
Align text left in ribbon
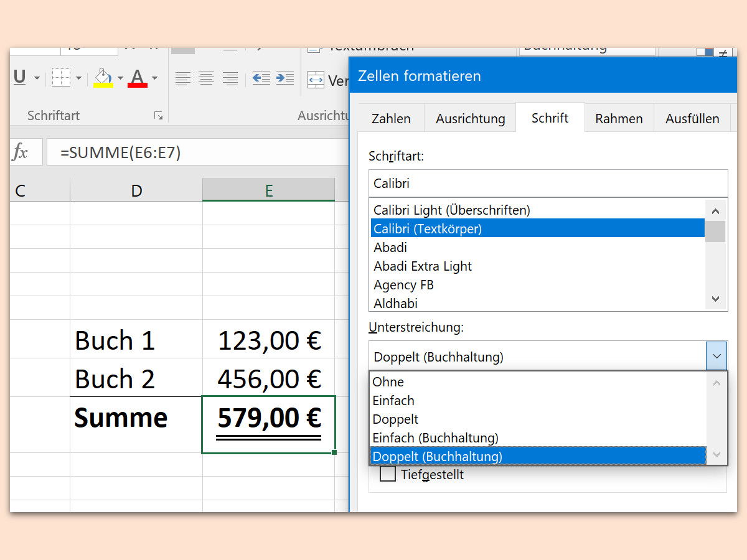(182, 78)
